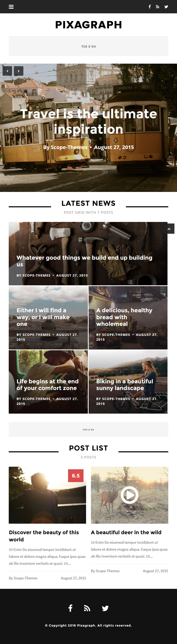Open 'A delicious, healthy bread' post tile

click(x=124, y=317)
